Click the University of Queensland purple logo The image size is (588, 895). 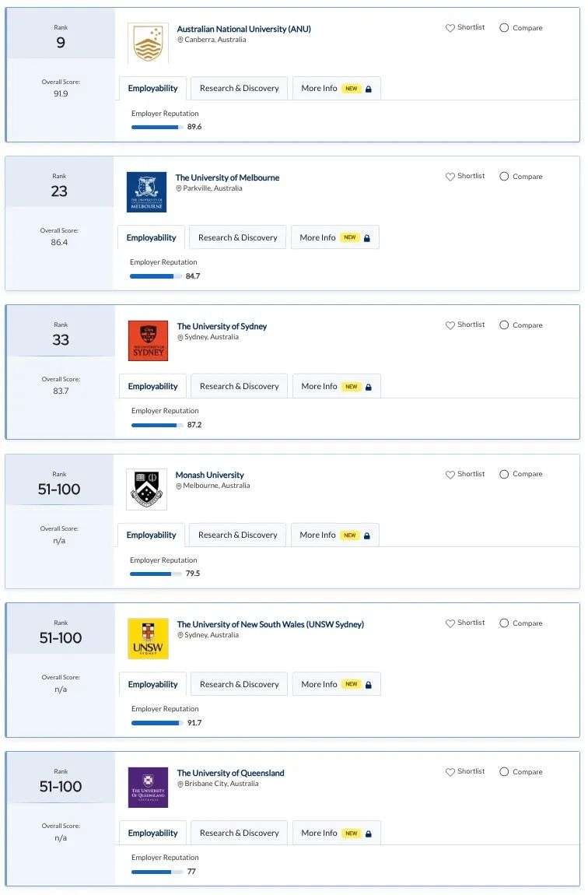click(x=148, y=787)
